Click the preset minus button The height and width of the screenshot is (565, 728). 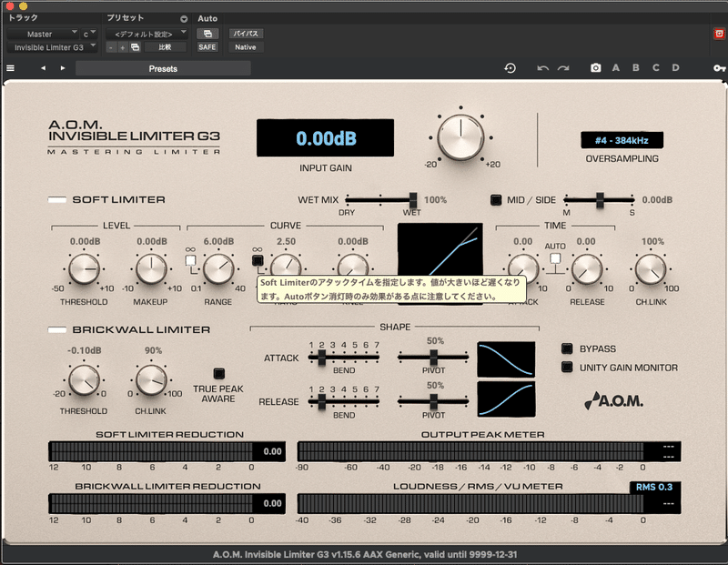point(110,47)
